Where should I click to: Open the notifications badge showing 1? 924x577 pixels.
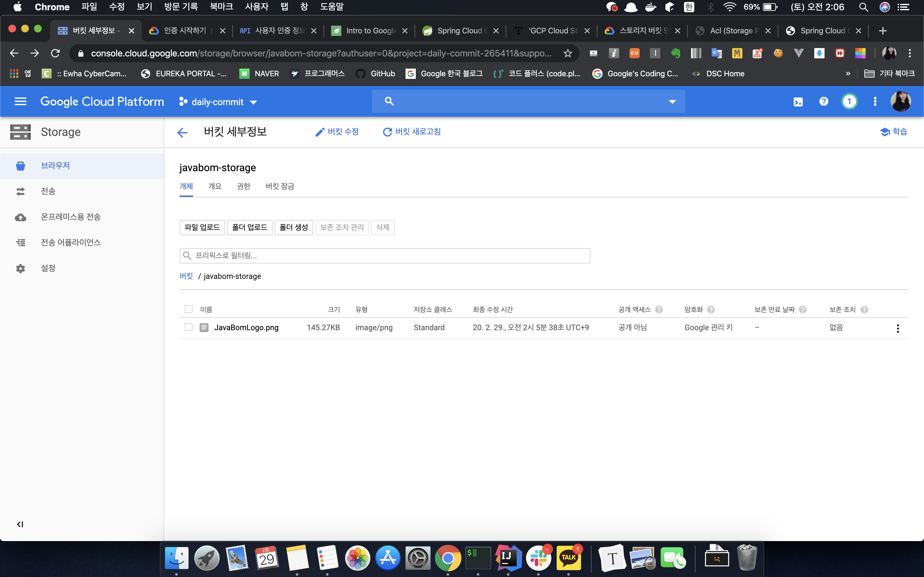[x=849, y=102]
